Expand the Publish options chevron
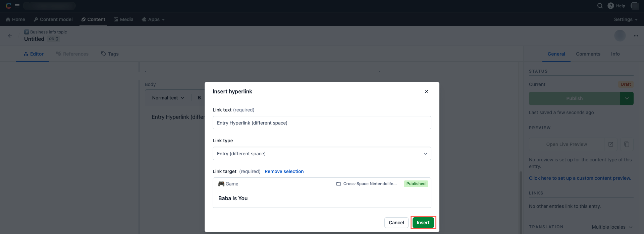Image resolution: width=644 pixels, height=234 pixels. click(627, 98)
